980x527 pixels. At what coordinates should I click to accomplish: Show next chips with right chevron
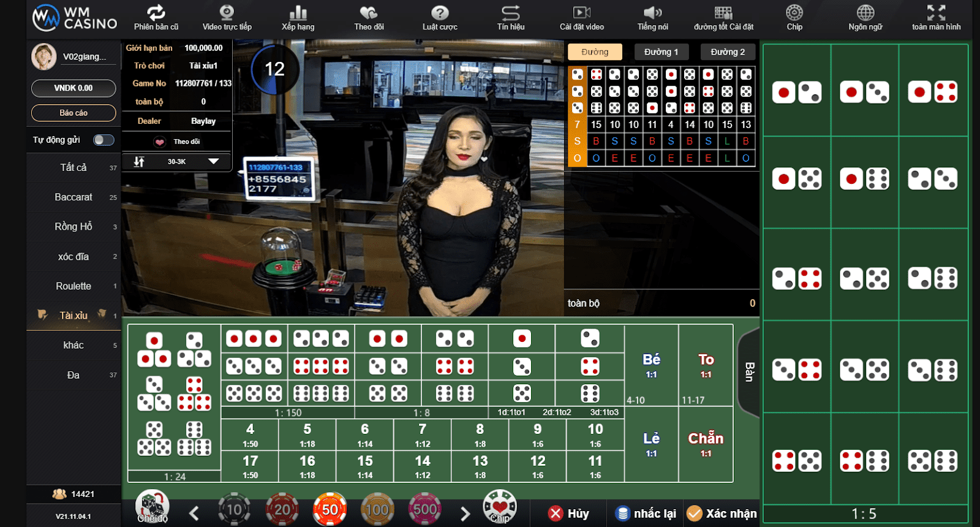(465, 514)
